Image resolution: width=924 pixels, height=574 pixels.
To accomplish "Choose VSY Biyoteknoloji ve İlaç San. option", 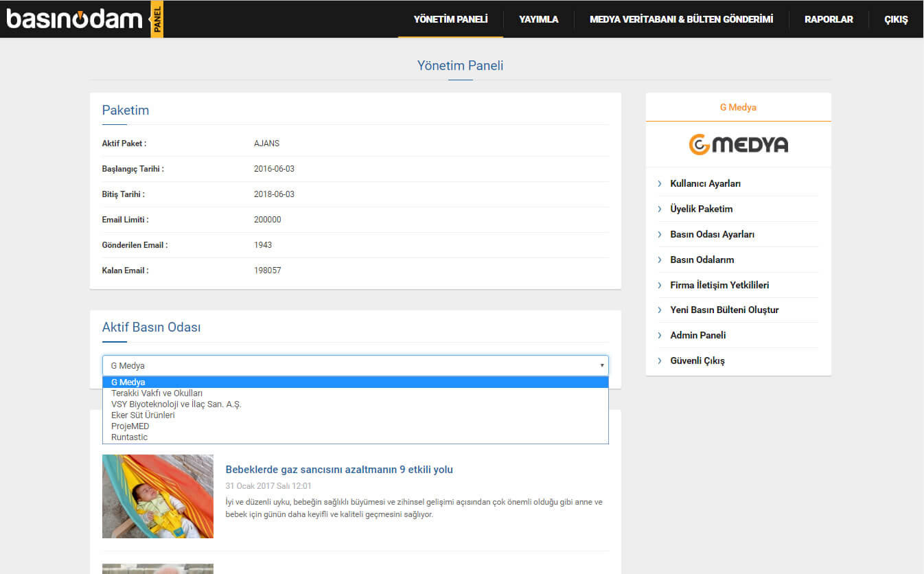I will tap(176, 404).
